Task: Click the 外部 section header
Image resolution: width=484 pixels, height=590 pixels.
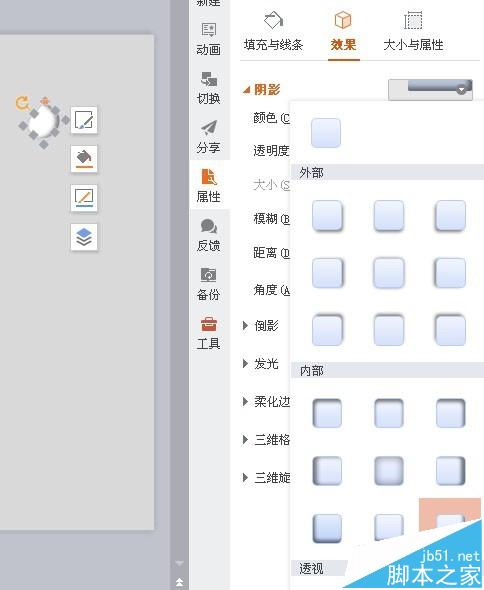Action: [387, 173]
